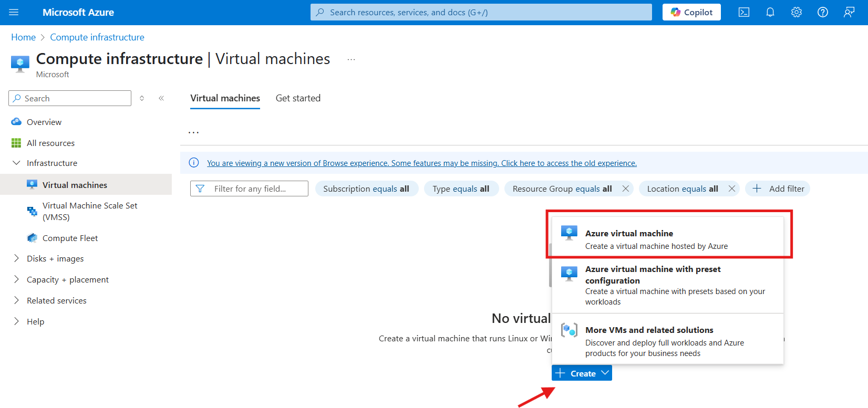Screen dimensions: 868x408
Task: Expand Disks + images group
Action: (x=16, y=258)
